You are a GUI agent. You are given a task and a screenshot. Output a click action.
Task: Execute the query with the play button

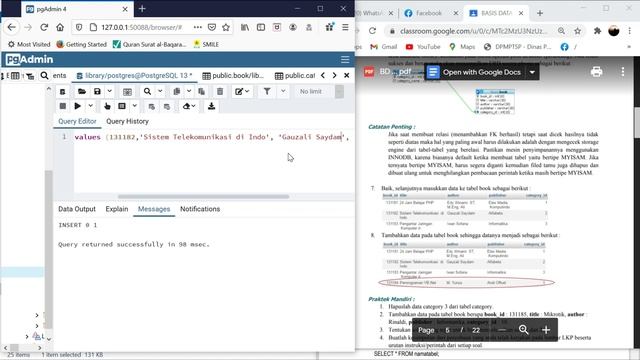click(x=78, y=106)
